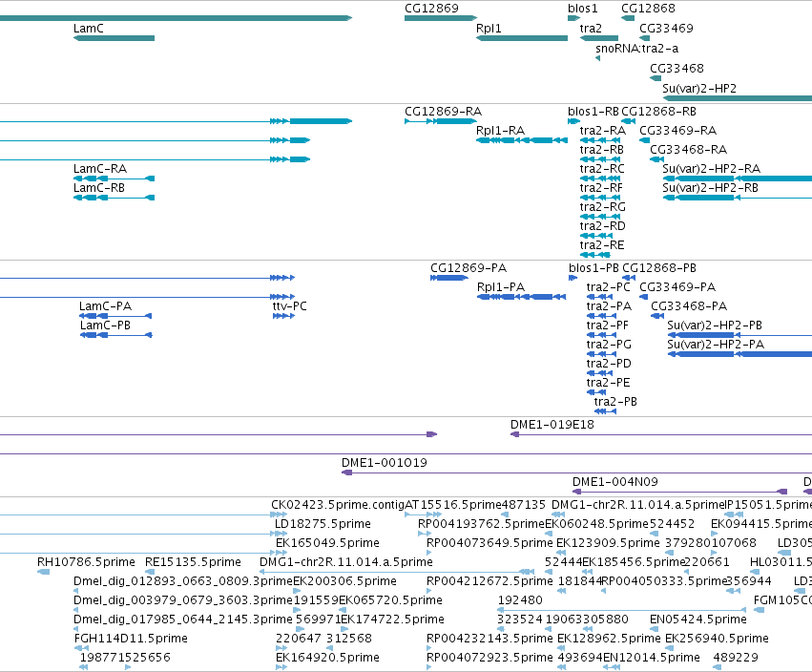Select the CG33468-PA protein label
This screenshot has width=812, height=672.
(x=689, y=306)
